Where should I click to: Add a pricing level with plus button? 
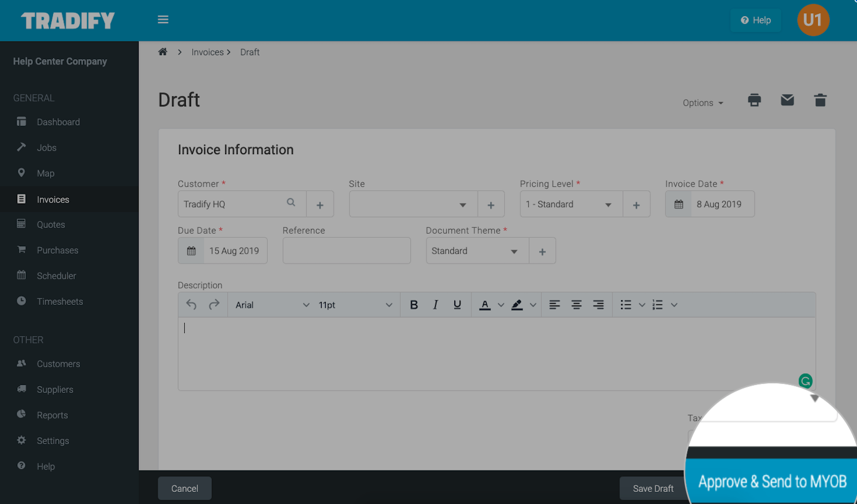click(x=637, y=205)
